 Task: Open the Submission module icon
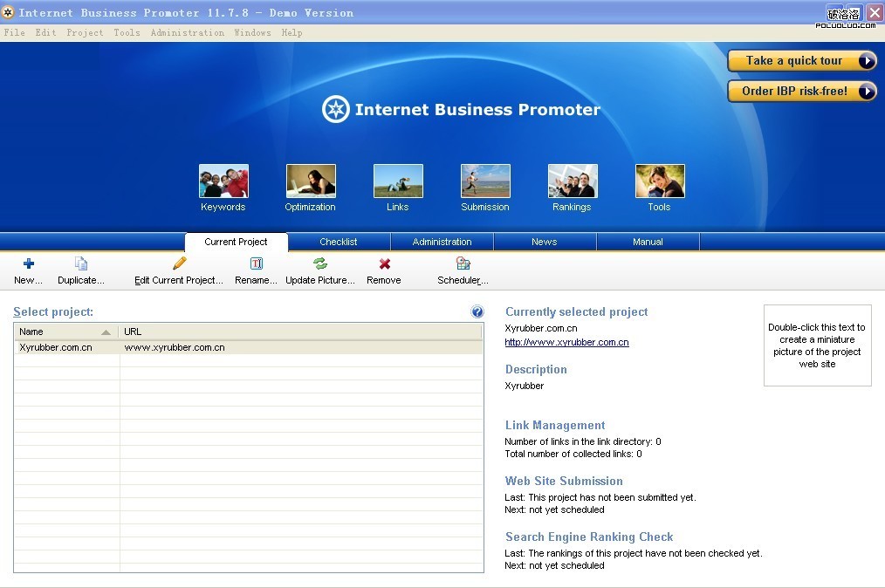pyautogui.click(x=485, y=181)
